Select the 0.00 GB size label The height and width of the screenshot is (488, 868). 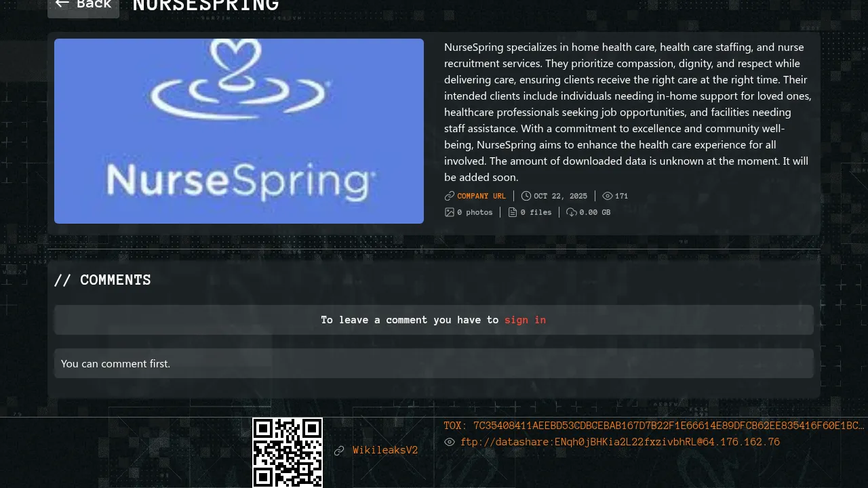click(x=595, y=212)
